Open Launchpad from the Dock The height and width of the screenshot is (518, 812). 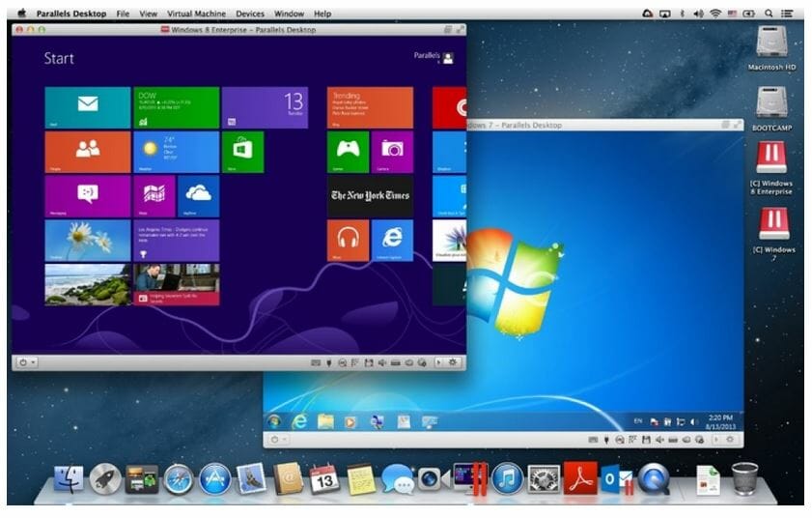105,478
